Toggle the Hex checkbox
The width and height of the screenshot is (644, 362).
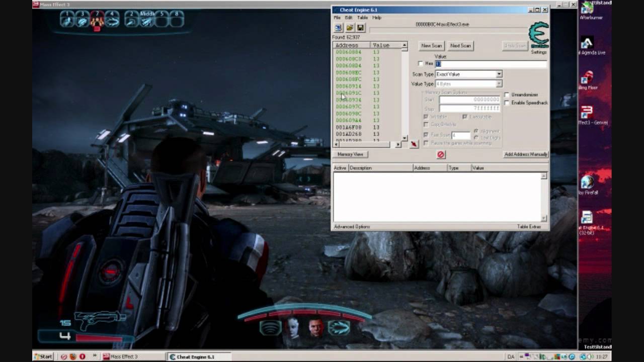(421, 64)
